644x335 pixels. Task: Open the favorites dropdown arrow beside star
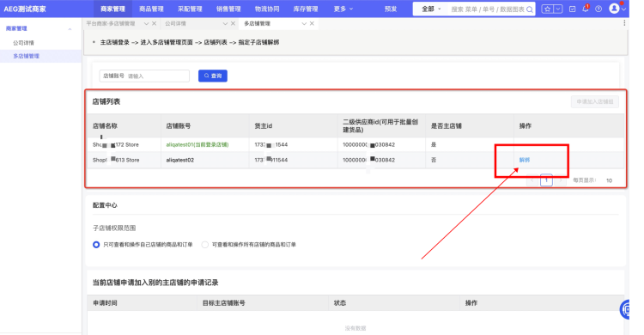point(558,9)
